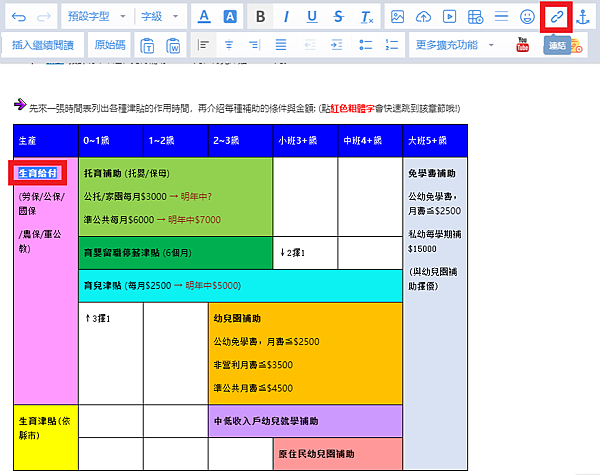Align text left
Image resolution: width=600 pixels, height=475 pixels.
pyautogui.click(x=203, y=45)
